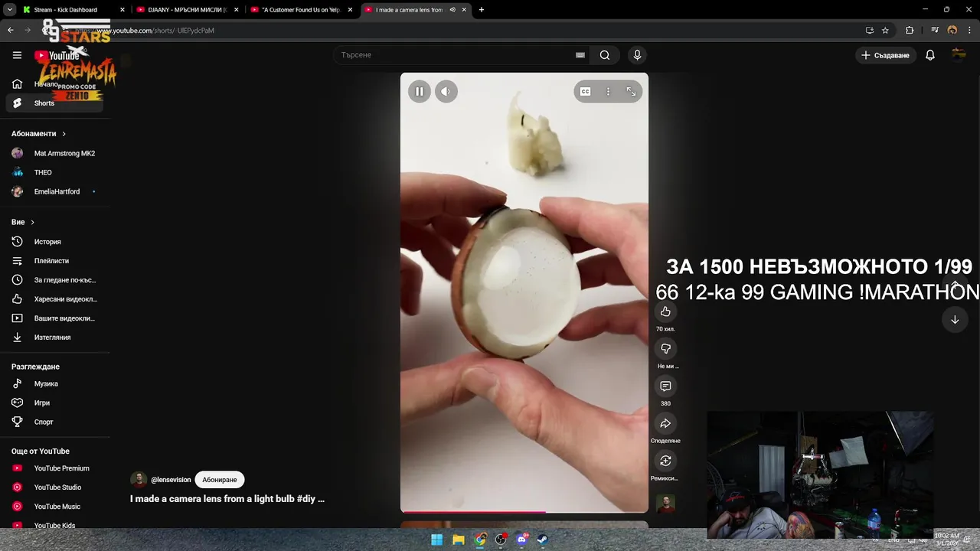Dislike the Short with thumbs down
The width and height of the screenshot is (980, 551).
click(x=665, y=349)
